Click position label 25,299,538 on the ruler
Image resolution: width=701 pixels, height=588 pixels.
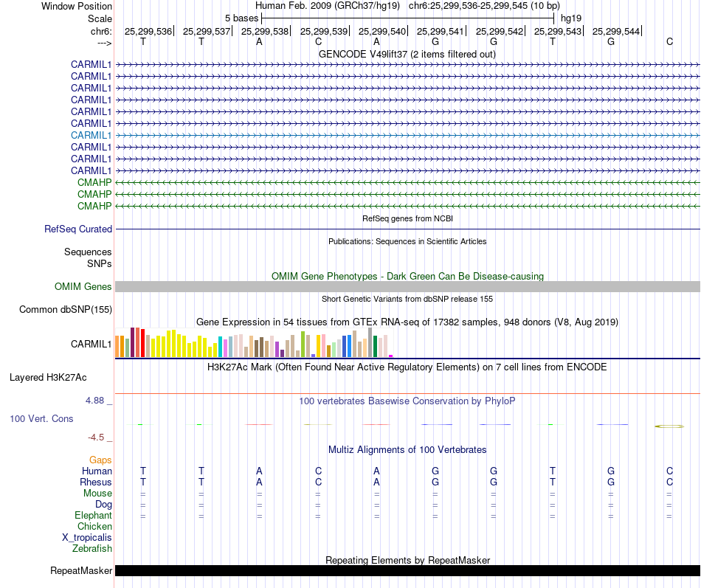pyautogui.click(x=265, y=31)
